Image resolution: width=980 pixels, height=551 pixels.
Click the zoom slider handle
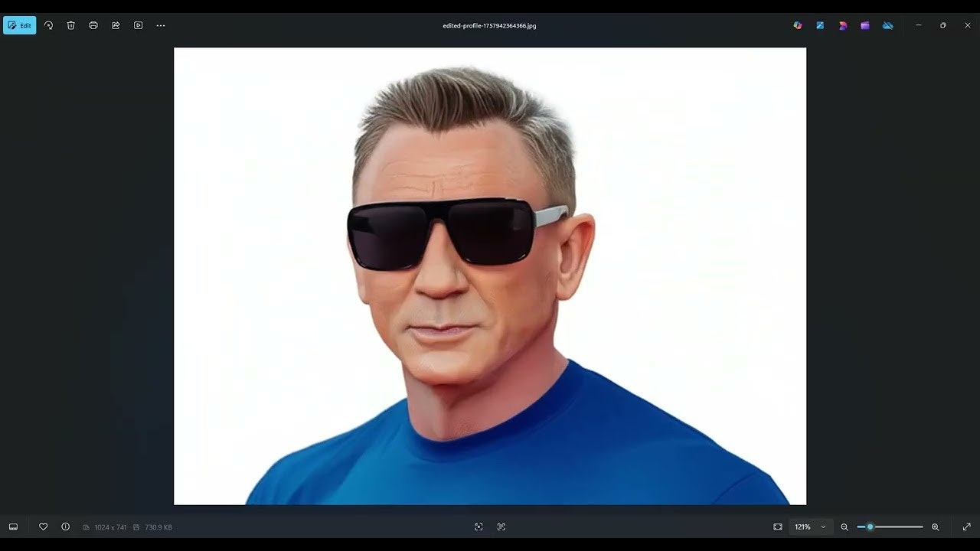[x=869, y=527]
